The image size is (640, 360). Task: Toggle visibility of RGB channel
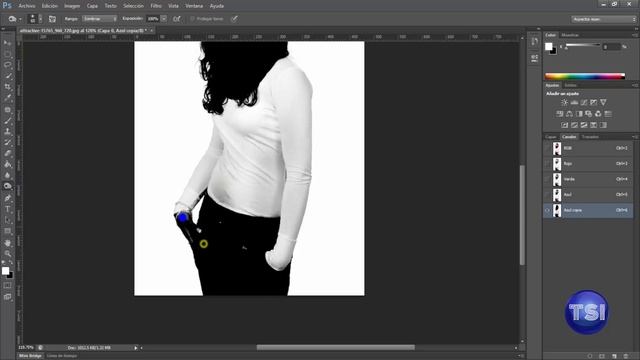tap(547, 148)
